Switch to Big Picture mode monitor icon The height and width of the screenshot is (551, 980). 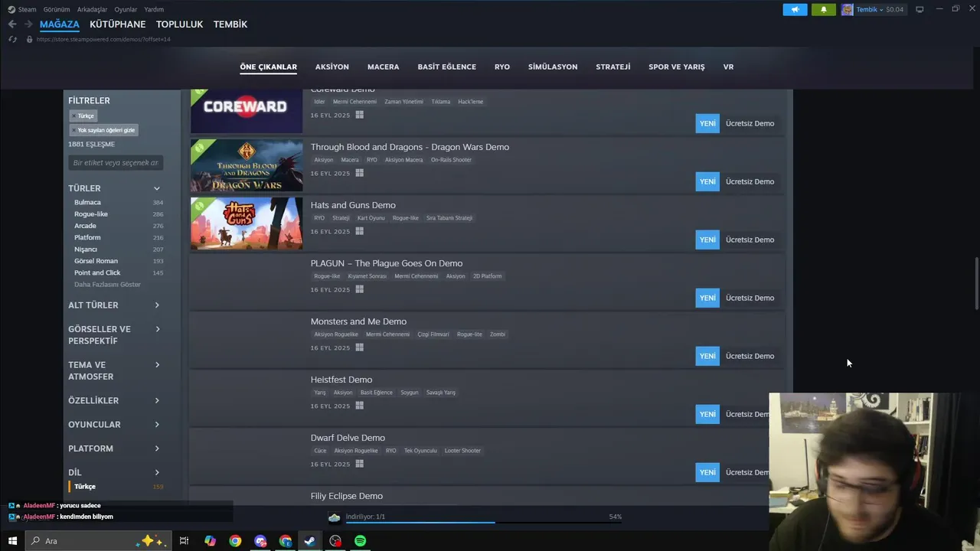920,9
